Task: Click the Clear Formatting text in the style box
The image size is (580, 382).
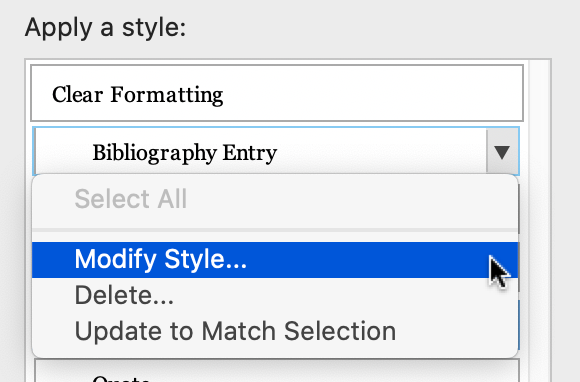Action: (x=138, y=95)
